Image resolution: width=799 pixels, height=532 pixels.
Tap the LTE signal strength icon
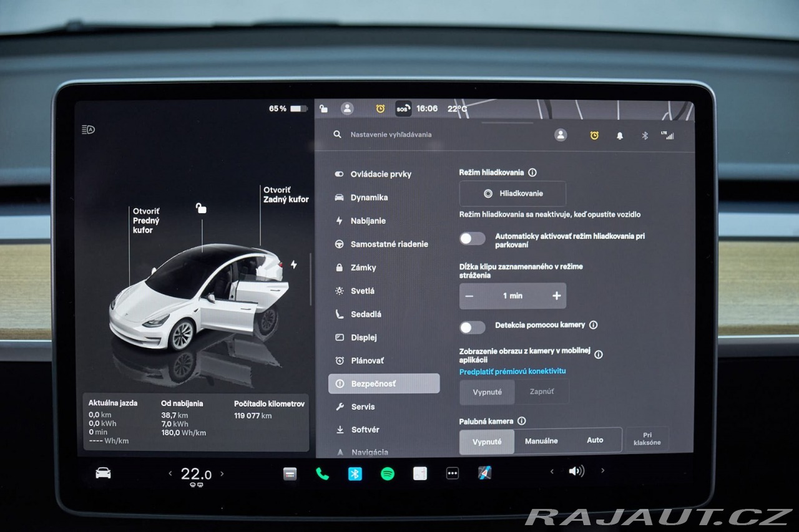[668, 135]
